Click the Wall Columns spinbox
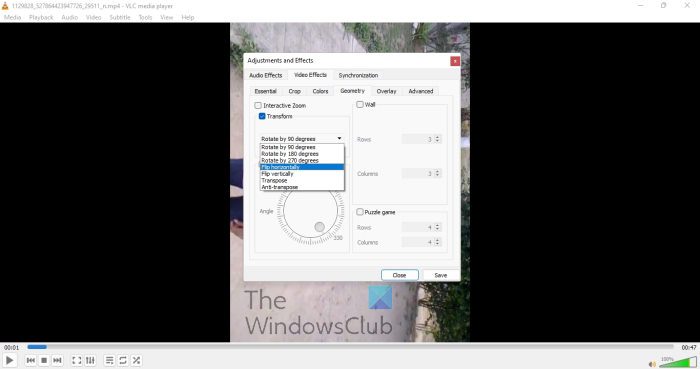 tap(421, 173)
